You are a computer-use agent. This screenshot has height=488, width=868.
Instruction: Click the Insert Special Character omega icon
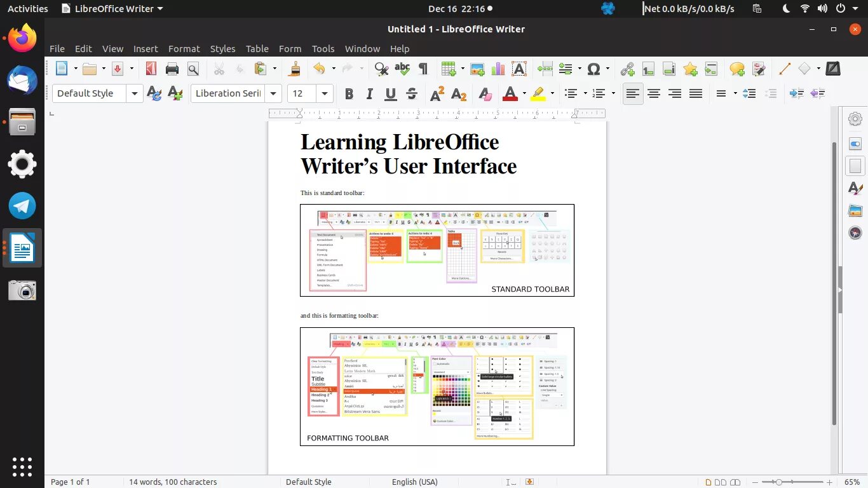coord(594,69)
